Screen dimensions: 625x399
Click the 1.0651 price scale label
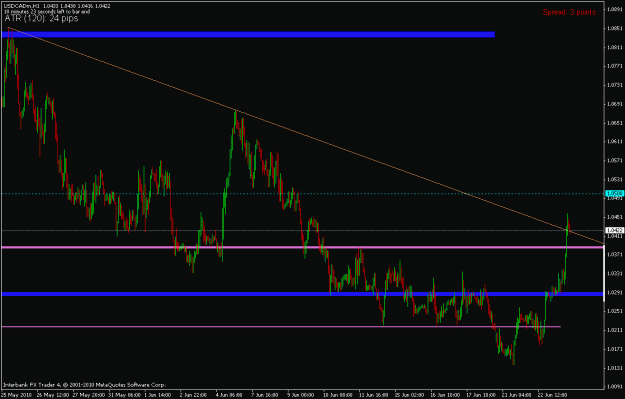click(615, 123)
